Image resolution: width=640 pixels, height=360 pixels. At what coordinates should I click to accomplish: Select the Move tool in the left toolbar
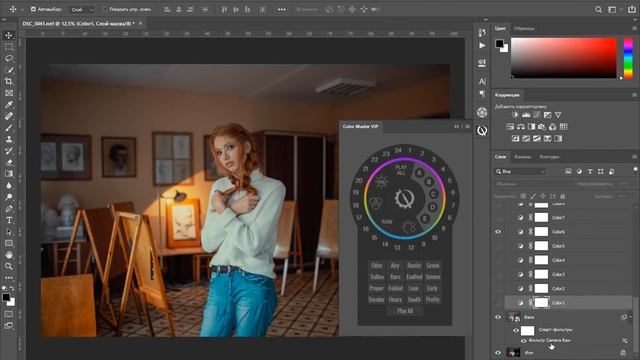(9, 36)
